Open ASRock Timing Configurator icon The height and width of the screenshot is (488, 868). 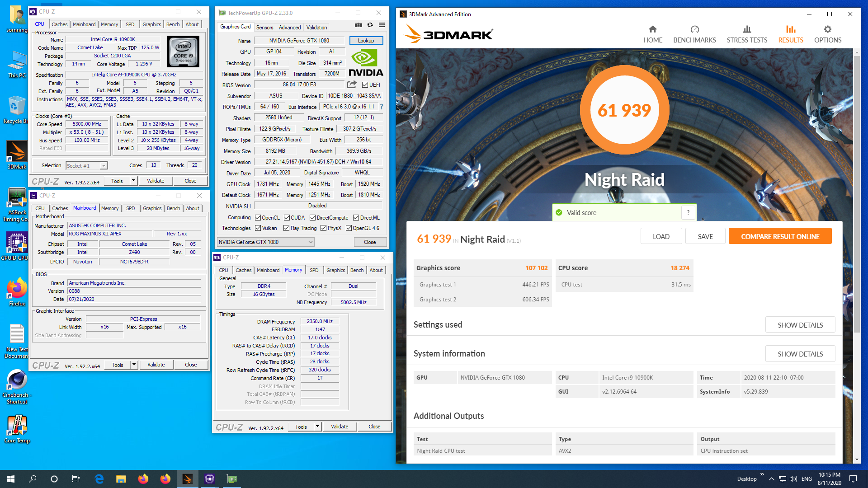tap(17, 204)
